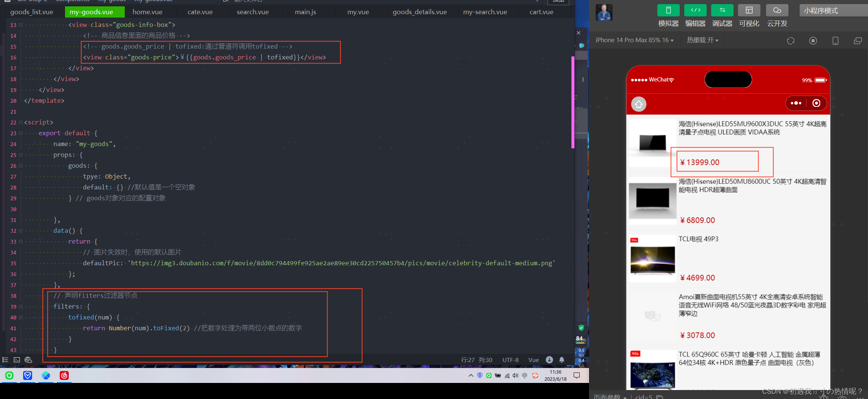Tap the Hisense LED55MU9600X3DUC product image
This screenshot has width=868, height=399.
click(x=652, y=143)
